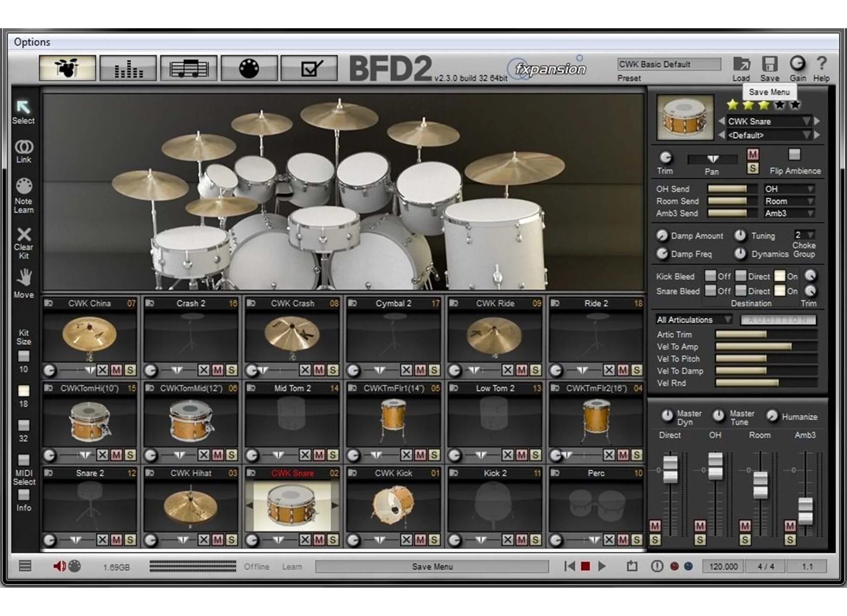The image size is (847, 616).
Task: Set Snare Bleed to Direct
Action: click(x=741, y=290)
